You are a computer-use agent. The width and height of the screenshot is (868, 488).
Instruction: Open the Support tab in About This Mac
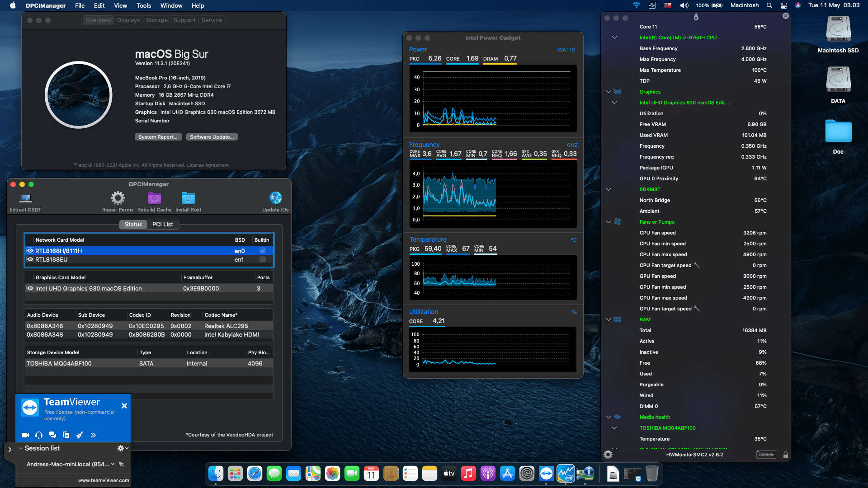184,20
